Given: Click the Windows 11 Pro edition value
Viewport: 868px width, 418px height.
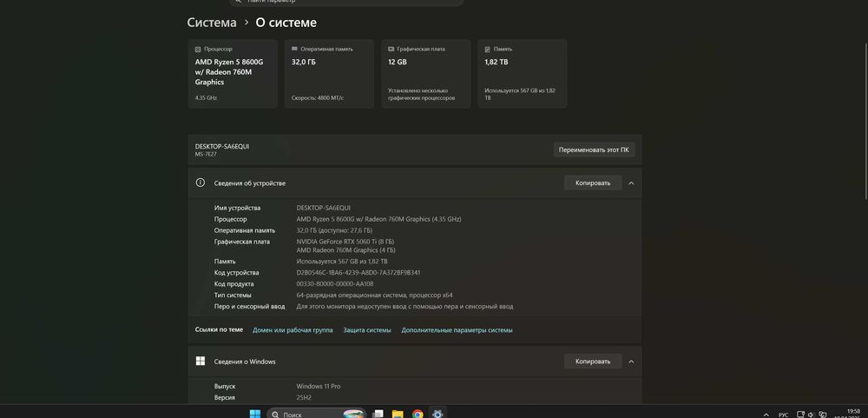Looking at the screenshot, I should click(319, 387).
